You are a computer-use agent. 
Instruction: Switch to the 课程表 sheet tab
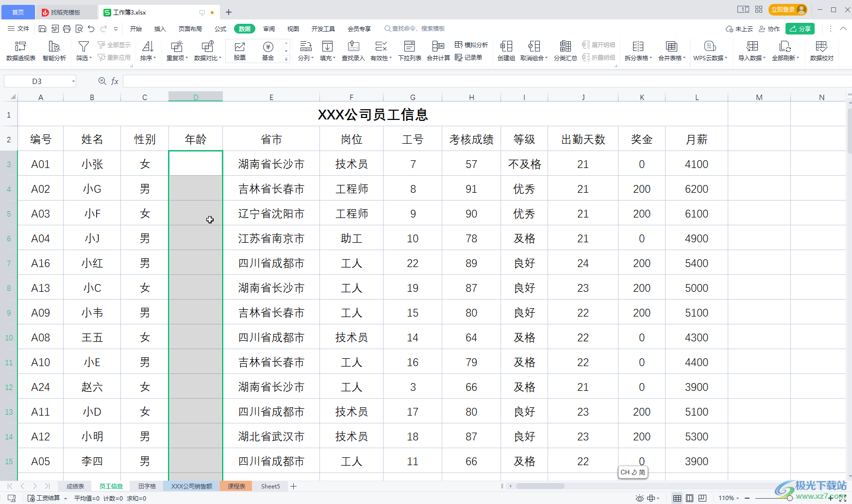coord(236,486)
